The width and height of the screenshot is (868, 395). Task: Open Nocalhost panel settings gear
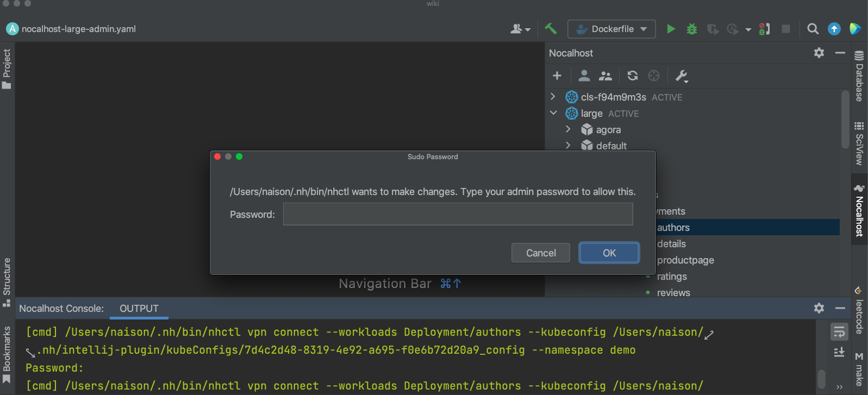(x=819, y=53)
